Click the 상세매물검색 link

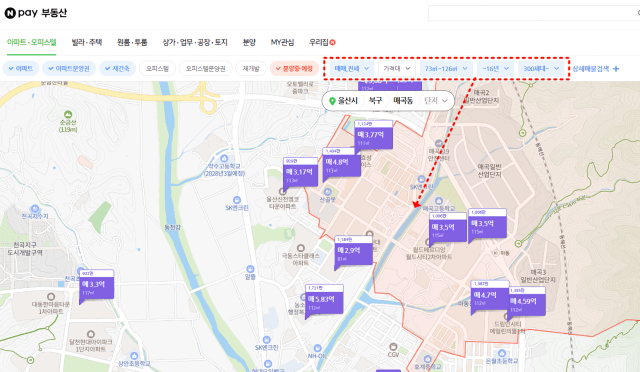click(x=591, y=69)
